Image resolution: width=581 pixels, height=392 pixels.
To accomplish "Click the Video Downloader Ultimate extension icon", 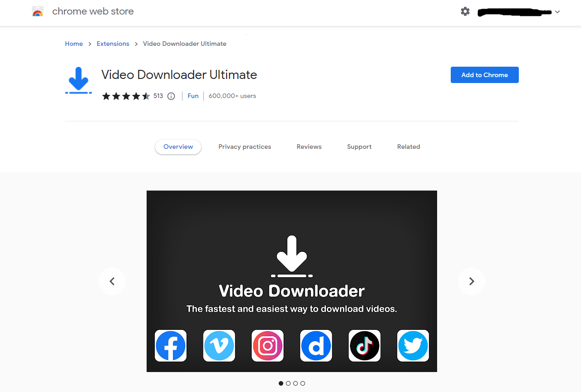I will (x=79, y=80).
